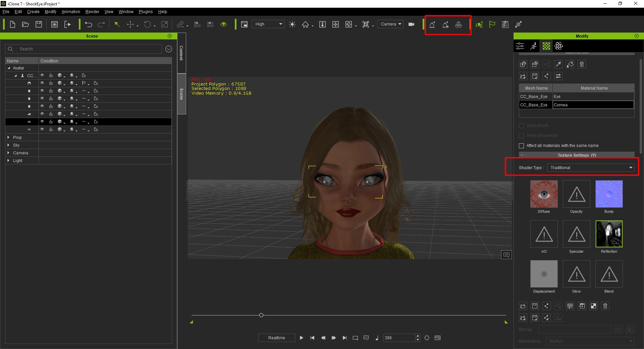Image resolution: width=644 pixels, height=349 pixels.
Task: Collapse the Avatar tree node
Action: 9,68
